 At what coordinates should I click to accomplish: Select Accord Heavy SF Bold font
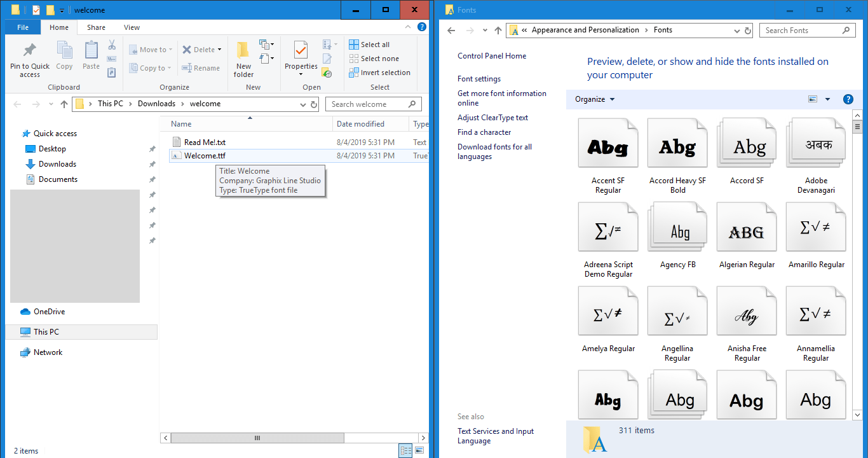(677, 156)
